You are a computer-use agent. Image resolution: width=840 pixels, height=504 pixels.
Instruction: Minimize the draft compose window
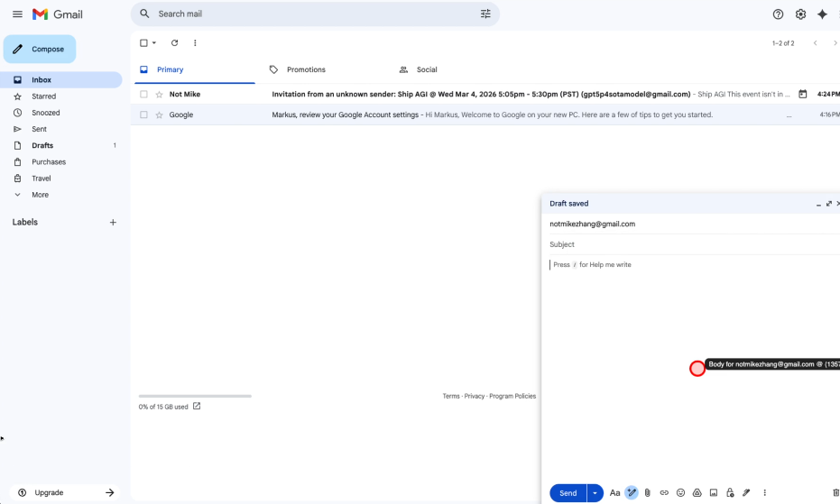coord(818,204)
